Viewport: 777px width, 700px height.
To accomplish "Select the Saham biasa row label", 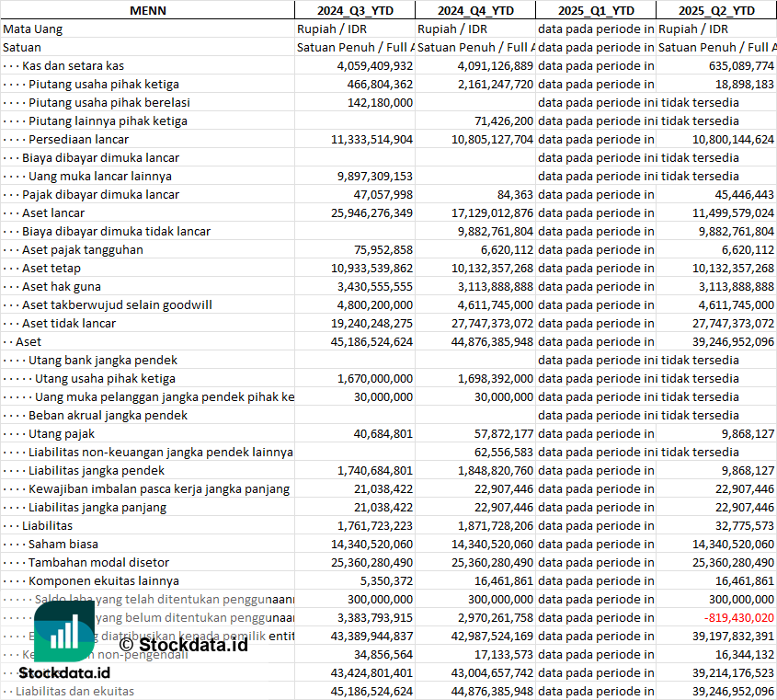I will tap(63, 544).
